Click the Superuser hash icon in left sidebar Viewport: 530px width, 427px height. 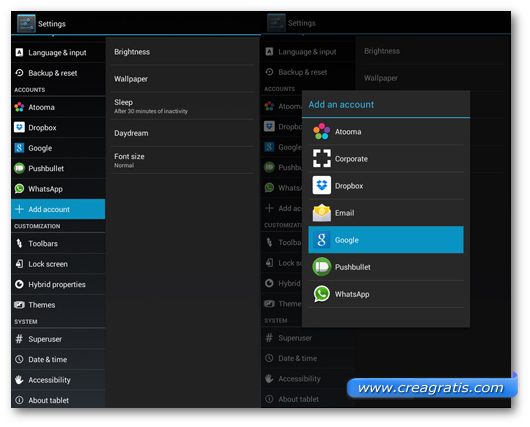19,339
